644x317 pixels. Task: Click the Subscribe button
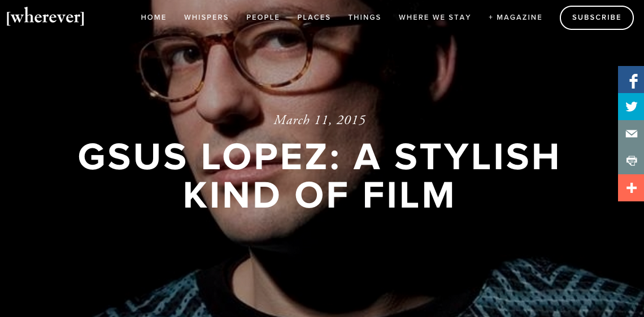(597, 17)
